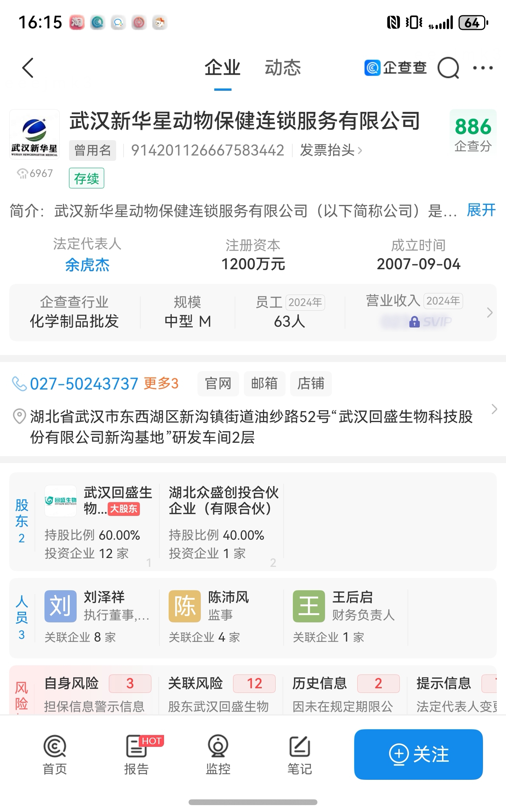Tap the 王 avatar icon
The image size is (506, 812).
tap(309, 606)
